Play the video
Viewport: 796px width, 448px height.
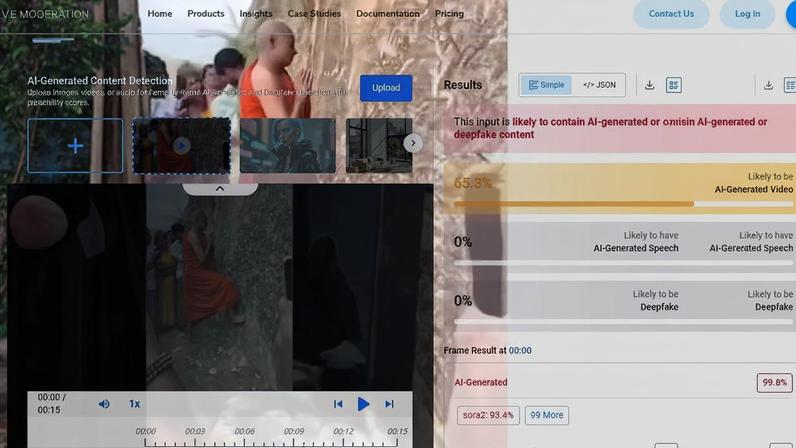(363, 404)
